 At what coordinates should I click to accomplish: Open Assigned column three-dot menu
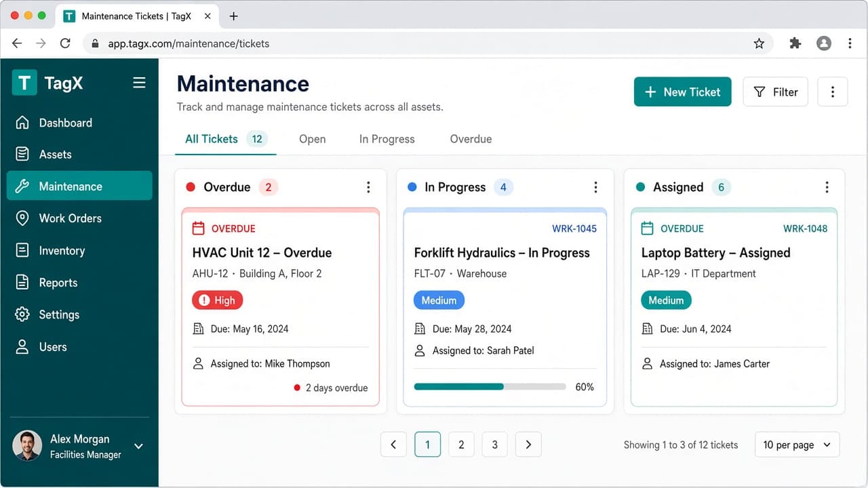tap(827, 187)
